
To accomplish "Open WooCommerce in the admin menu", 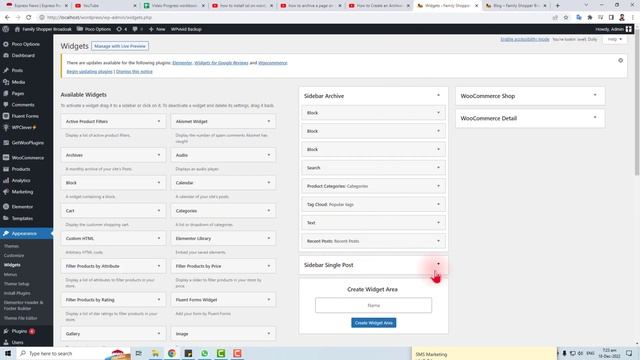I will [27, 158].
